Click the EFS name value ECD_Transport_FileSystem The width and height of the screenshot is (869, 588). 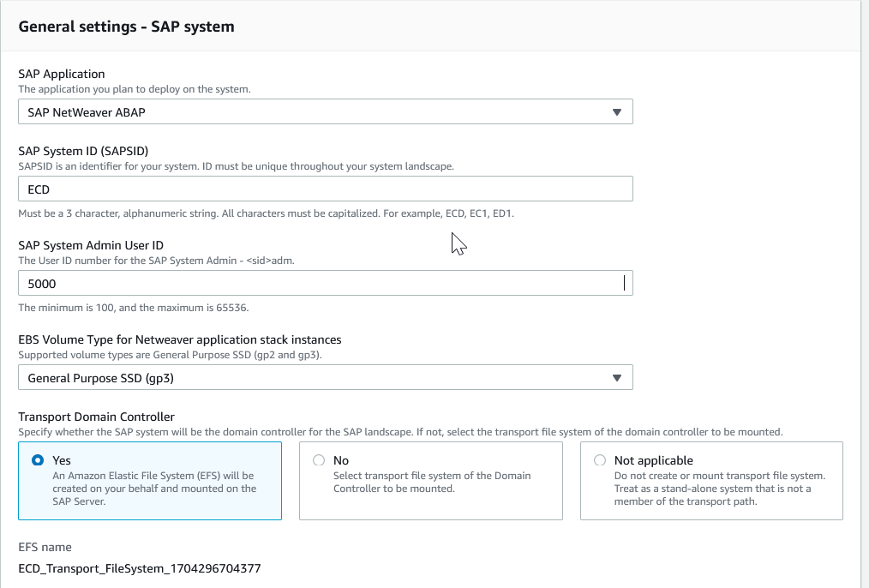point(140,568)
